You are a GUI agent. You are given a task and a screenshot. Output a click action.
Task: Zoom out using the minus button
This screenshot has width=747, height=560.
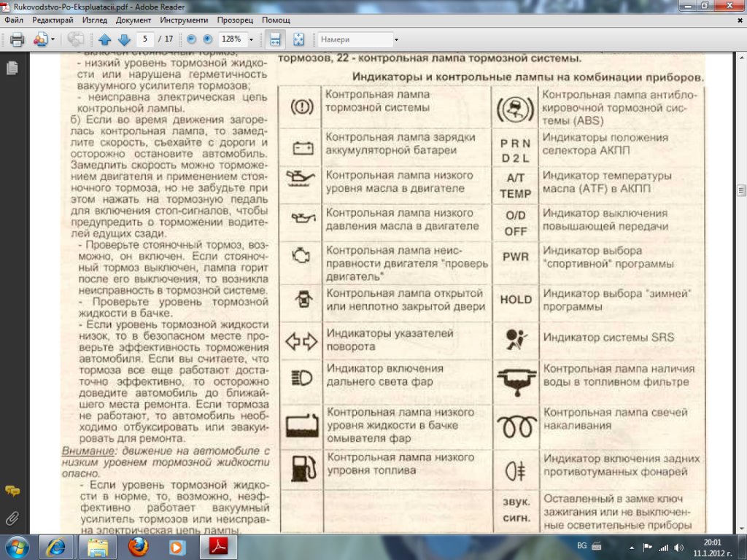(191, 39)
